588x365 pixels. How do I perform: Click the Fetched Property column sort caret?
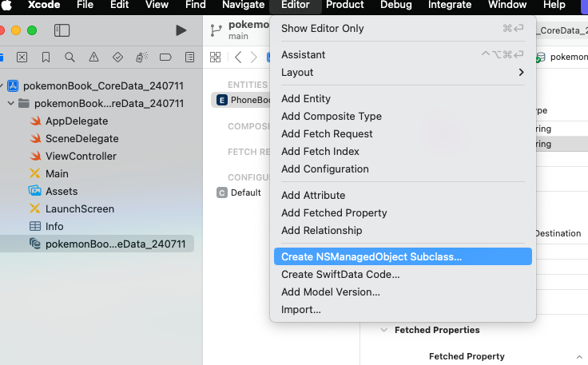[x=579, y=357]
